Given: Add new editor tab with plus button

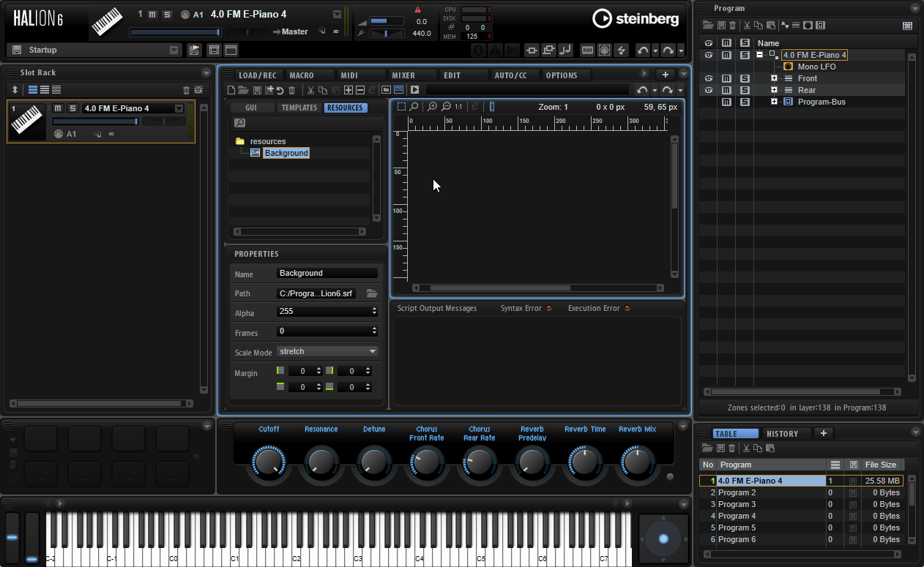Looking at the screenshot, I should tap(665, 75).
